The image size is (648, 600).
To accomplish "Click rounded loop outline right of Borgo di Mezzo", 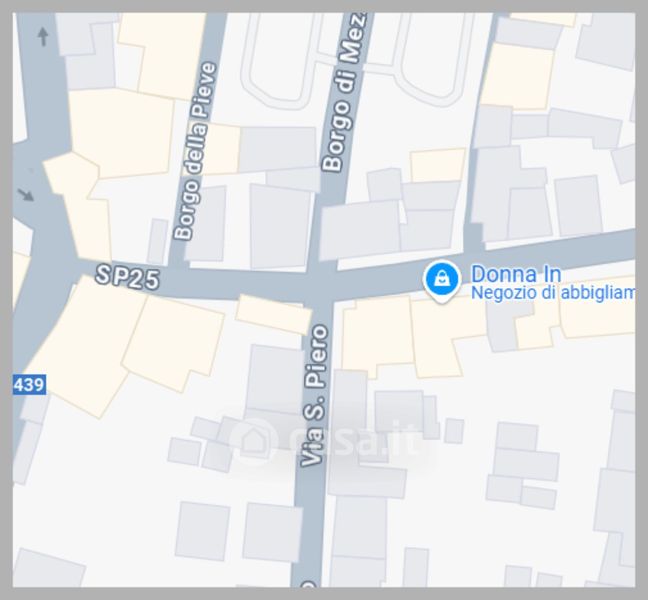I will tap(433, 60).
